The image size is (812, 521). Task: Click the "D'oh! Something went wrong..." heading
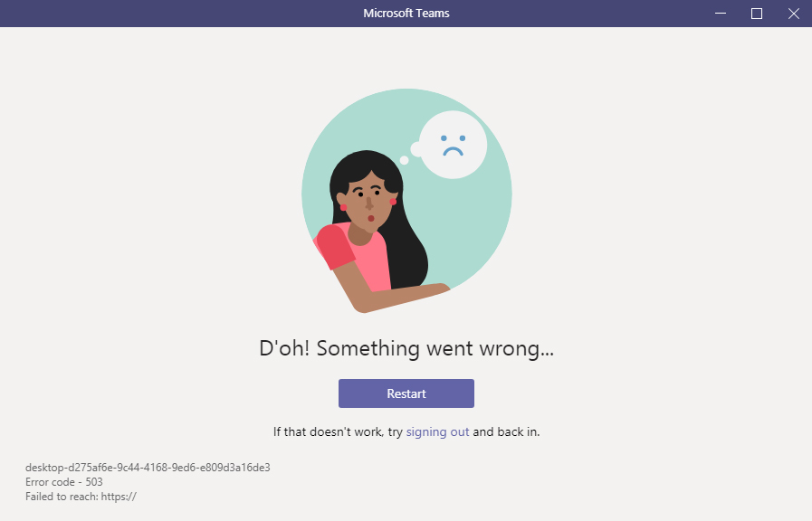tap(406, 348)
